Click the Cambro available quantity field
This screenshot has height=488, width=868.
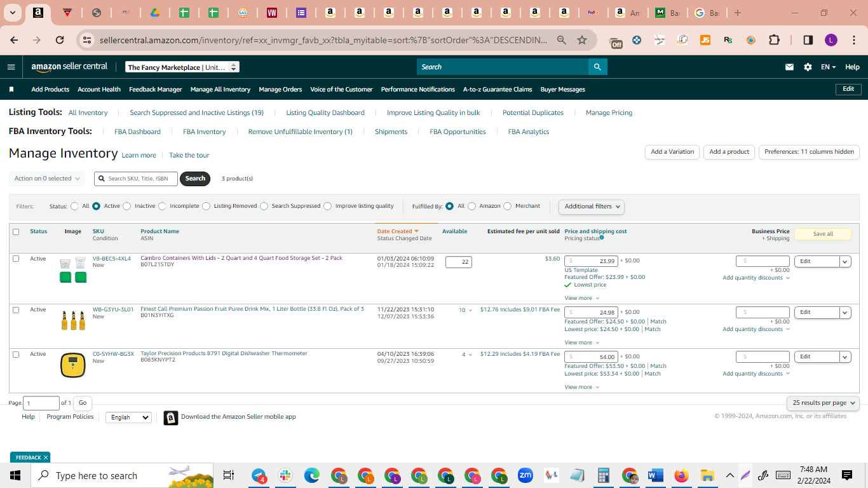459,262
